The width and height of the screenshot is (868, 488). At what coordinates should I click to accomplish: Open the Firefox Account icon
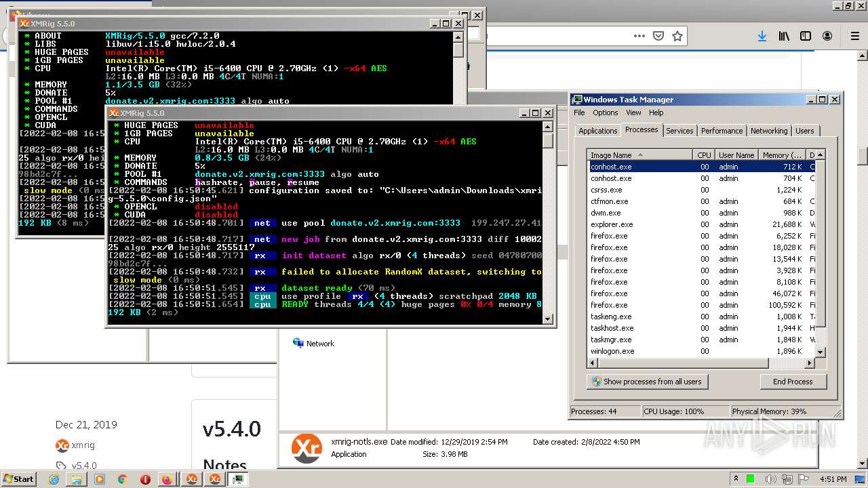(x=827, y=36)
